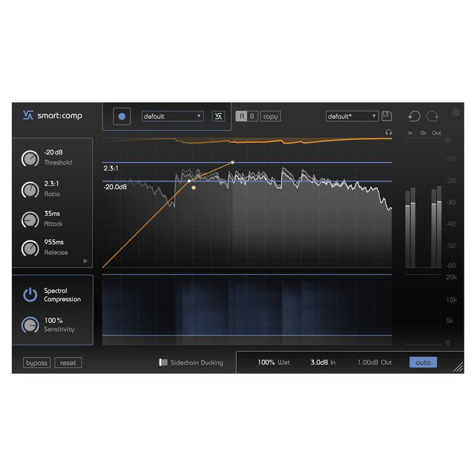Select state B
The height and width of the screenshot is (476, 476).
252,116
